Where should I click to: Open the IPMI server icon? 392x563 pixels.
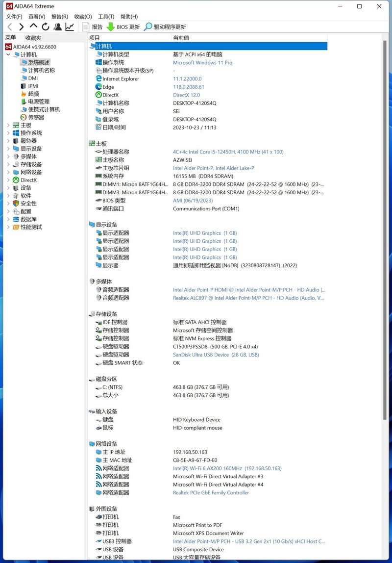coord(24,86)
